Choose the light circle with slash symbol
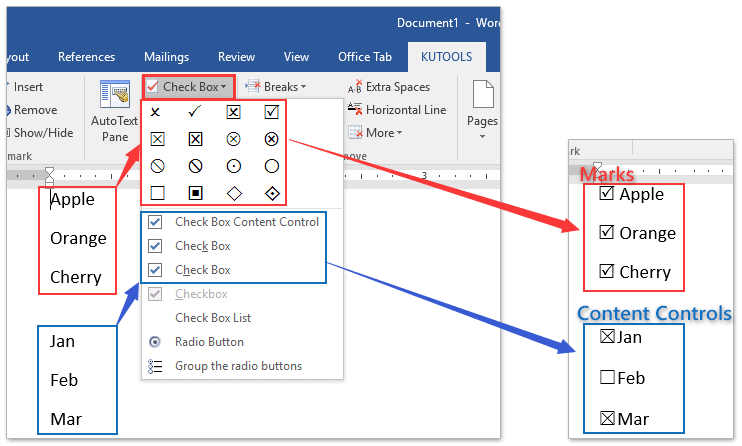 tap(157, 166)
